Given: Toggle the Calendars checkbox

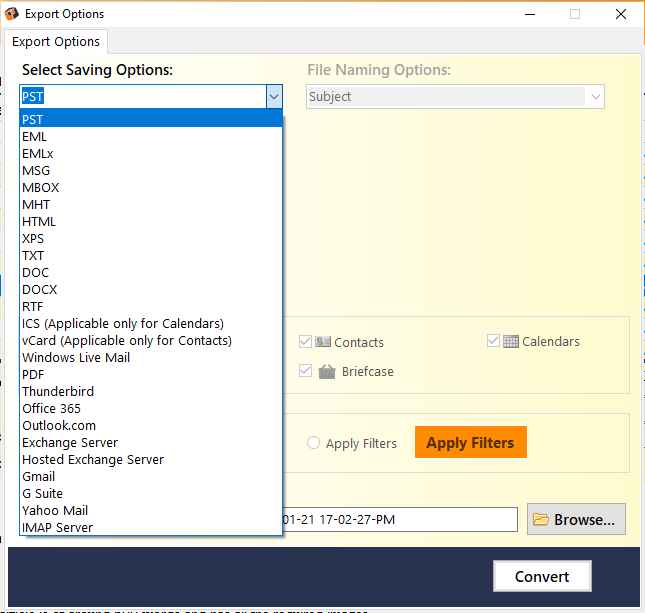Looking at the screenshot, I should coord(493,341).
